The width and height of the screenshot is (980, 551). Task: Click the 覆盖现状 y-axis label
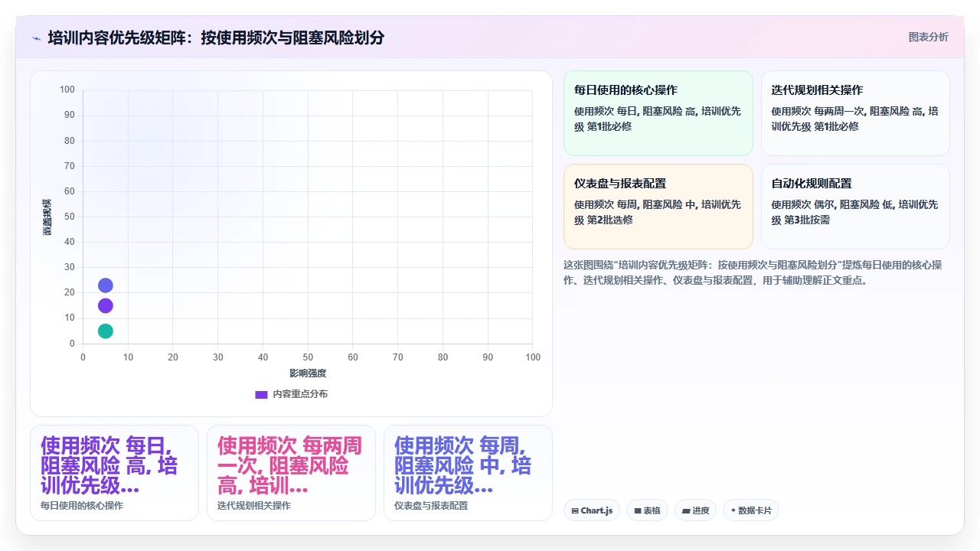(x=47, y=217)
